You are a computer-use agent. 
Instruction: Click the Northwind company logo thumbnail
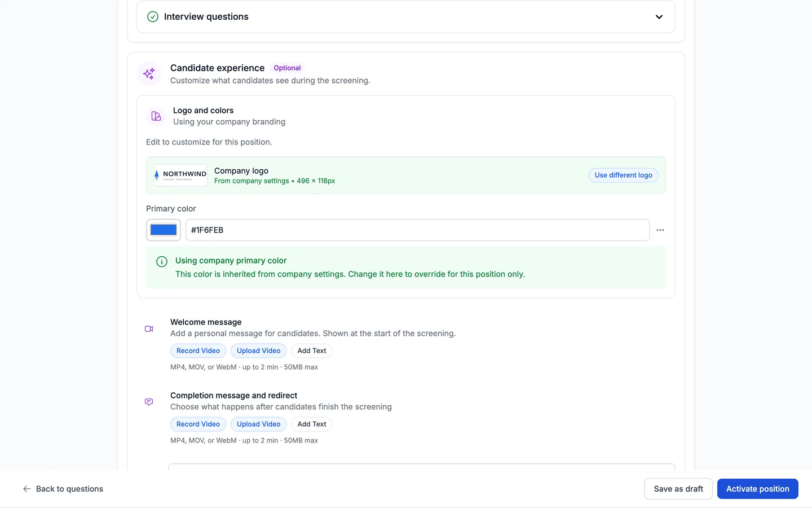click(180, 176)
